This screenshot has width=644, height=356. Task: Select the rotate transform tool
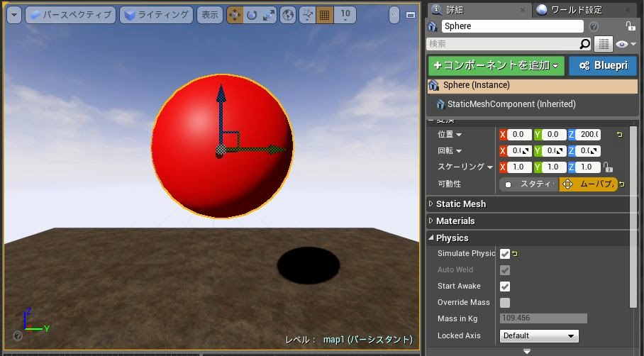click(251, 15)
